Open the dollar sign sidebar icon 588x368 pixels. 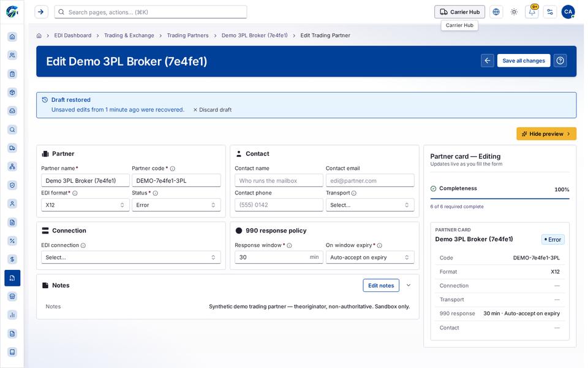(12, 259)
